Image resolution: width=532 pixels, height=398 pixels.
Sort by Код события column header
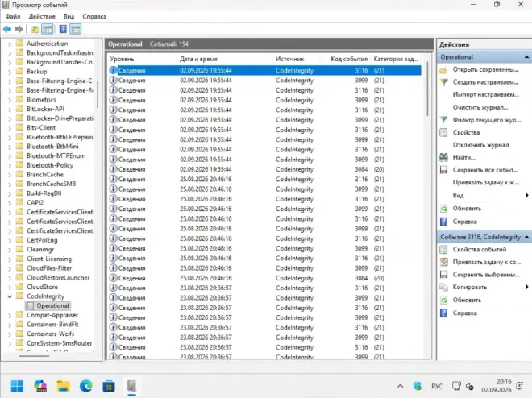(347, 59)
